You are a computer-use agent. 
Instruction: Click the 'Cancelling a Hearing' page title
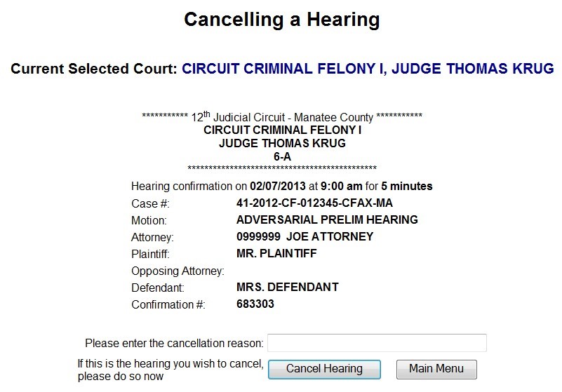[281, 19]
